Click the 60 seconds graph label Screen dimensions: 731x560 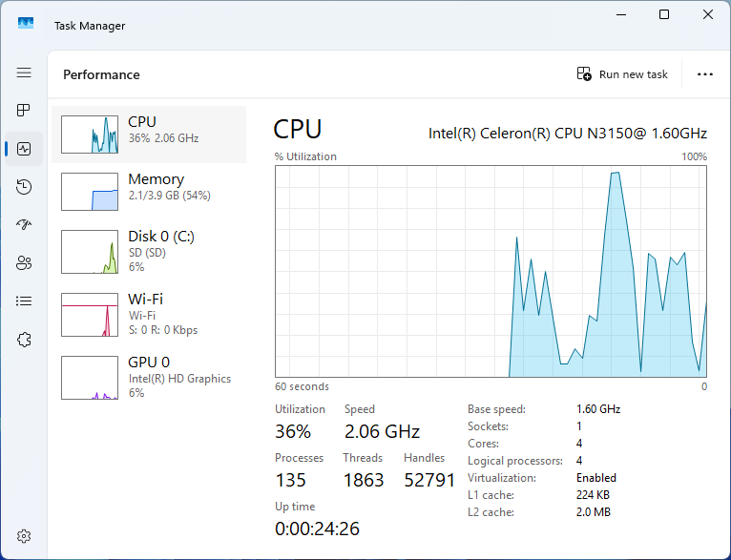click(x=302, y=386)
